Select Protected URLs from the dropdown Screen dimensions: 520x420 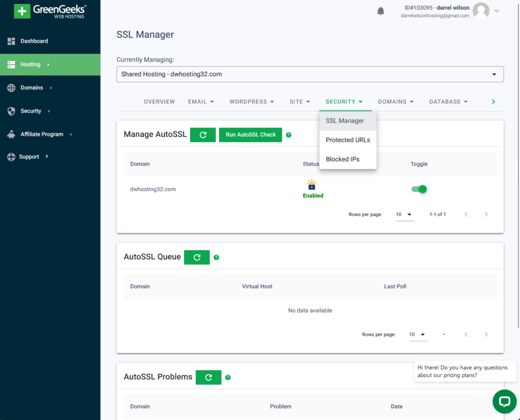[x=348, y=140]
